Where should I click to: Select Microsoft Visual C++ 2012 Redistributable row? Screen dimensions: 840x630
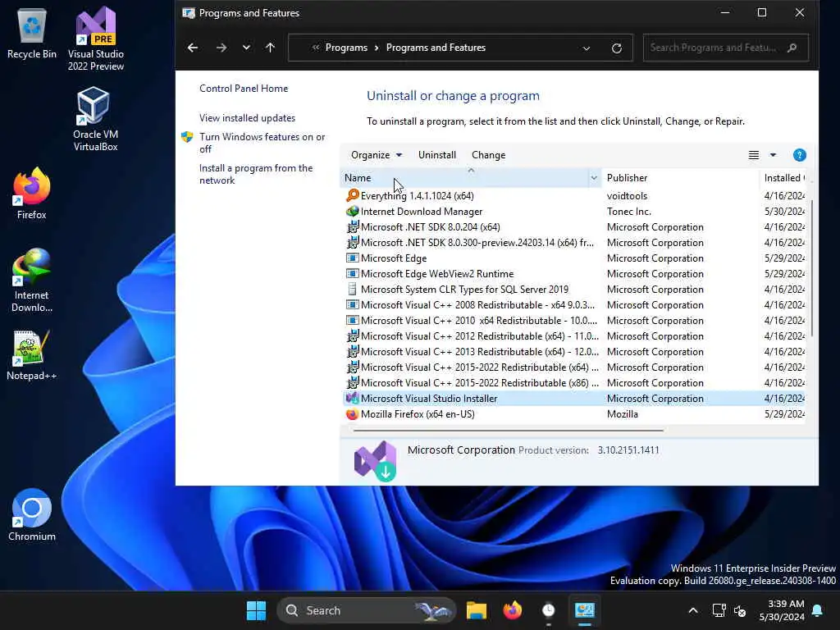[574, 336]
